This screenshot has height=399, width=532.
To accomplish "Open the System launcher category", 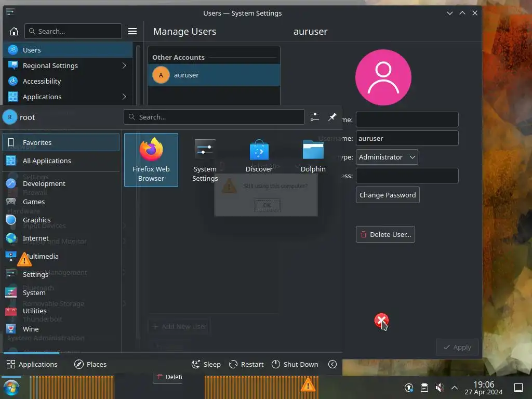I will point(61,292).
